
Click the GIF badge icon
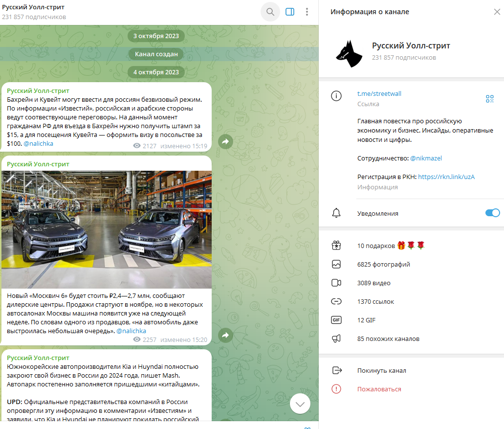tap(336, 320)
